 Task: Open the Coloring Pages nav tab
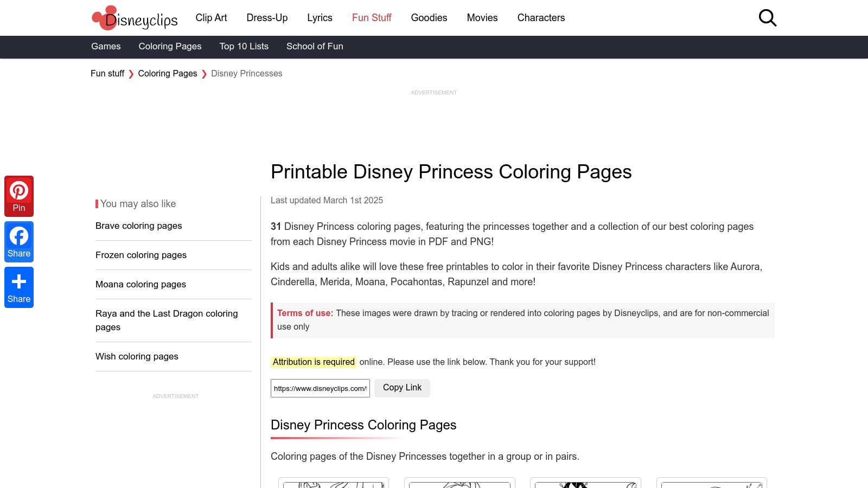tap(170, 46)
